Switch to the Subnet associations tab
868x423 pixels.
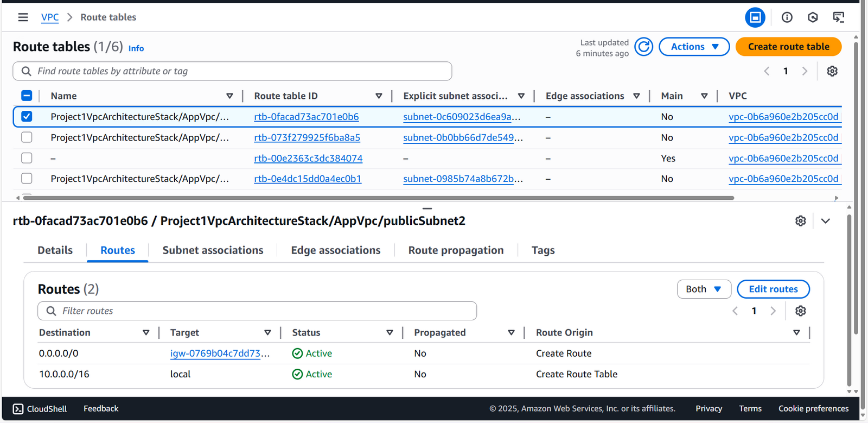213,250
